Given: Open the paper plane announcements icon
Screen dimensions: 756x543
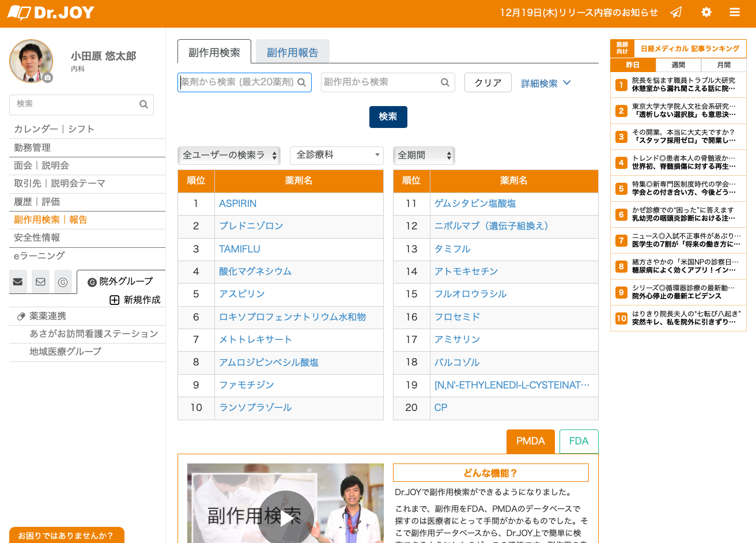Looking at the screenshot, I should click(676, 12).
